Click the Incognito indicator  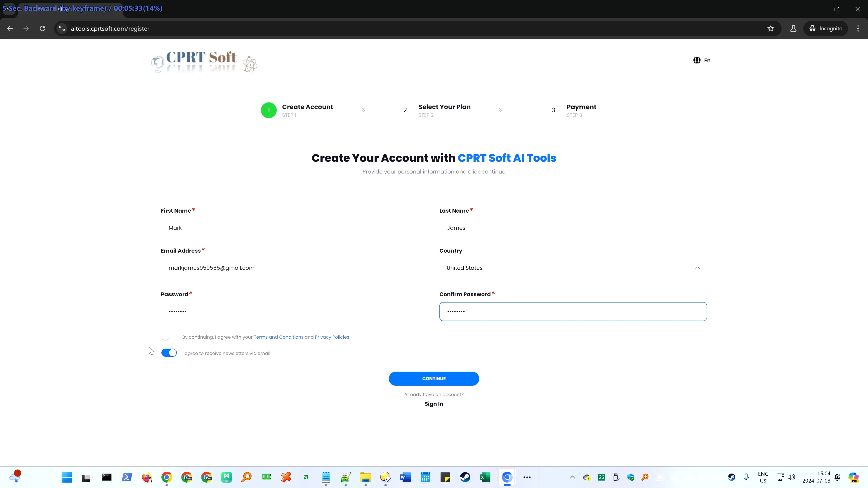coord(826,29)
